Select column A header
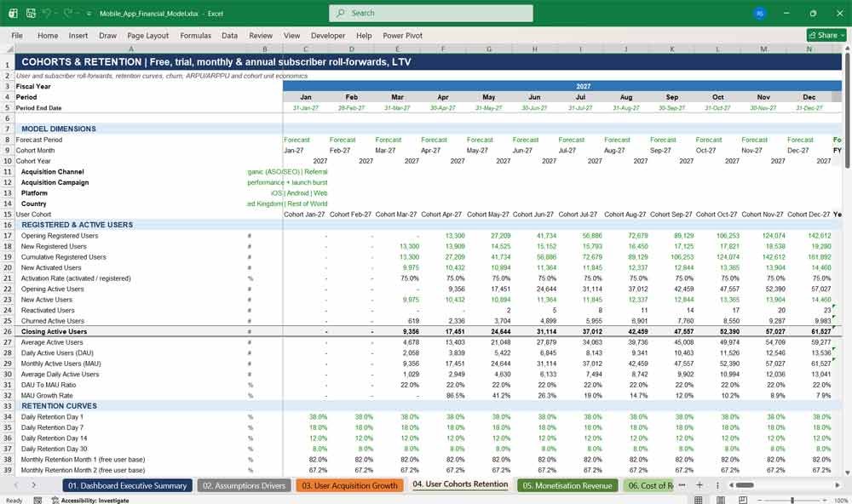The image size is (852, 504). click(131, 49)
